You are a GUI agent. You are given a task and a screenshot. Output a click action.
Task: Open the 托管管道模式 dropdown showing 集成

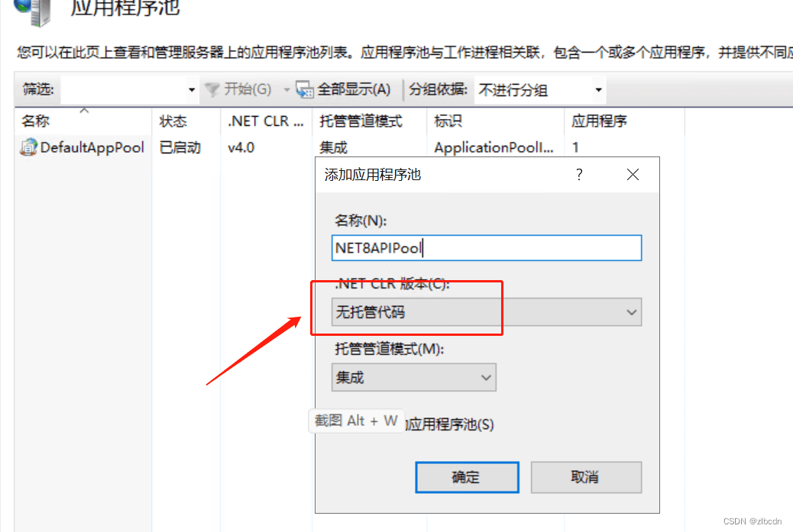click(487, 377)
